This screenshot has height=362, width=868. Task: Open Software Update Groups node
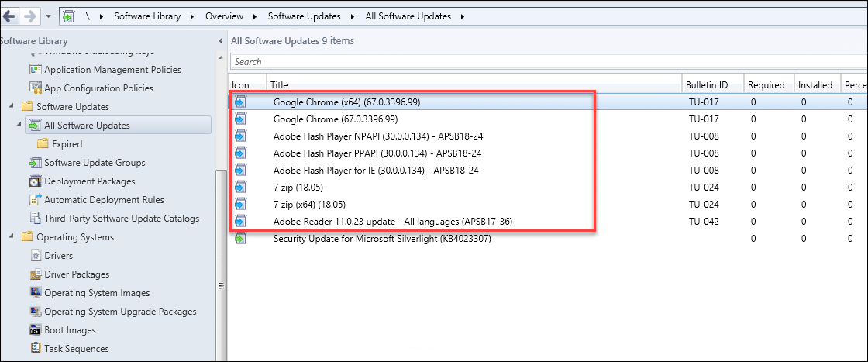(95, 163)
